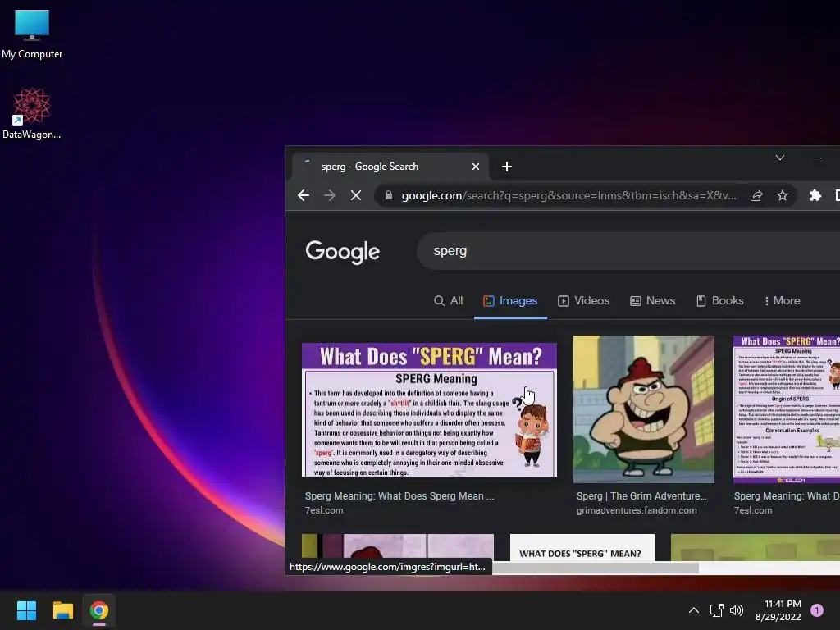
Task: Minimize the Chrome window
Action: click(x=818, y=157)
